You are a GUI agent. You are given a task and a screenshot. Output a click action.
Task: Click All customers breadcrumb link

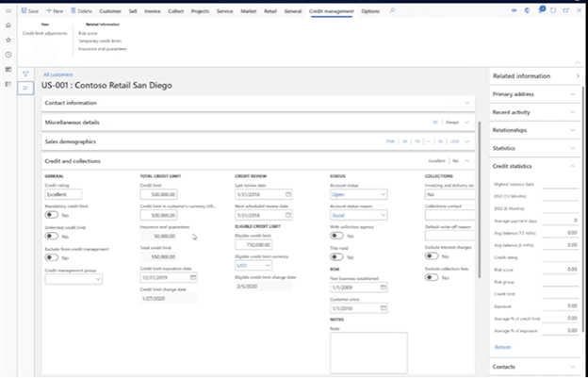click(58, 74)
